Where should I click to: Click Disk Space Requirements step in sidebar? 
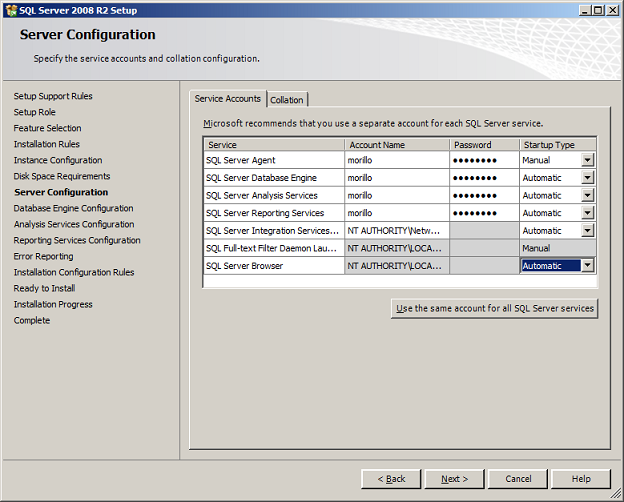tap(62, 176)
